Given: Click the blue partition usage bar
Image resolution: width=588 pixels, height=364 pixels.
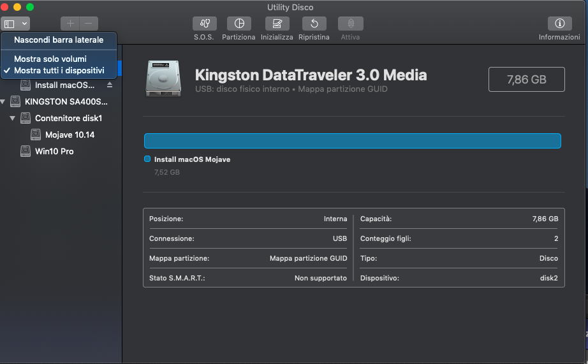Looking at the screenshot, I should (x=353, y=141).
